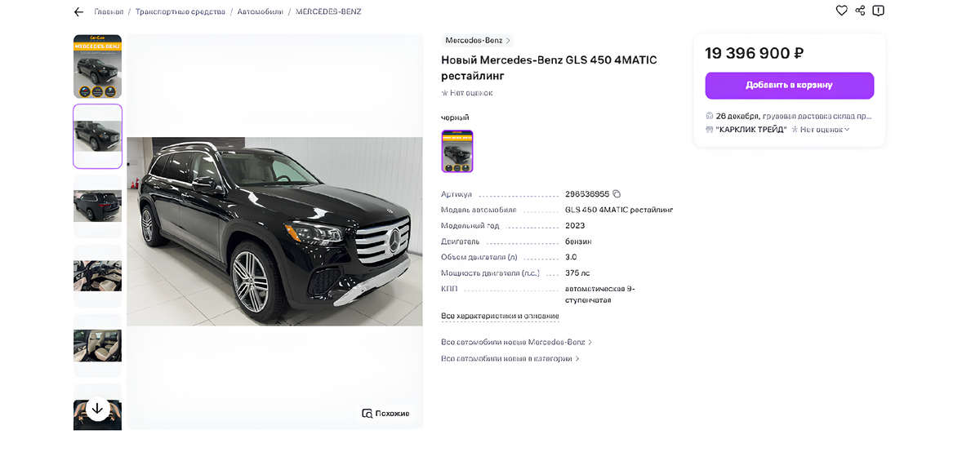Open "Транспортные средства" breadcrumb
The height and width of the screenshot is (461, 980).
tap(180, 12)
